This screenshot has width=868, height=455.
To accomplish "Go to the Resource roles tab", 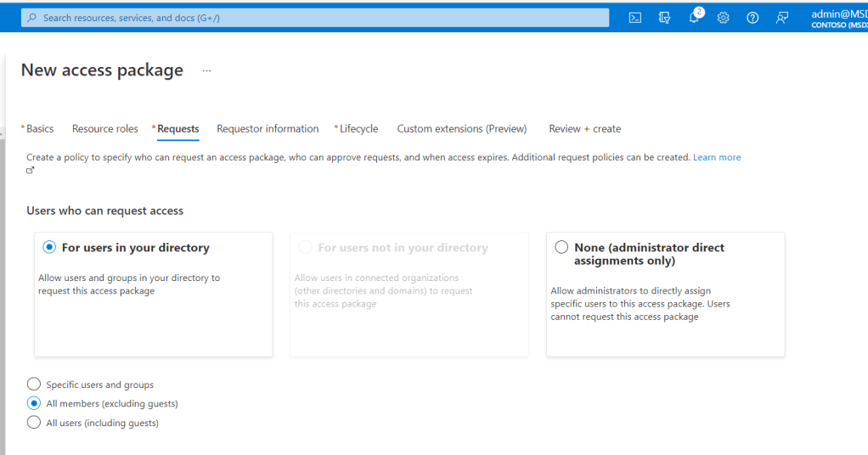I will (104, 129).
